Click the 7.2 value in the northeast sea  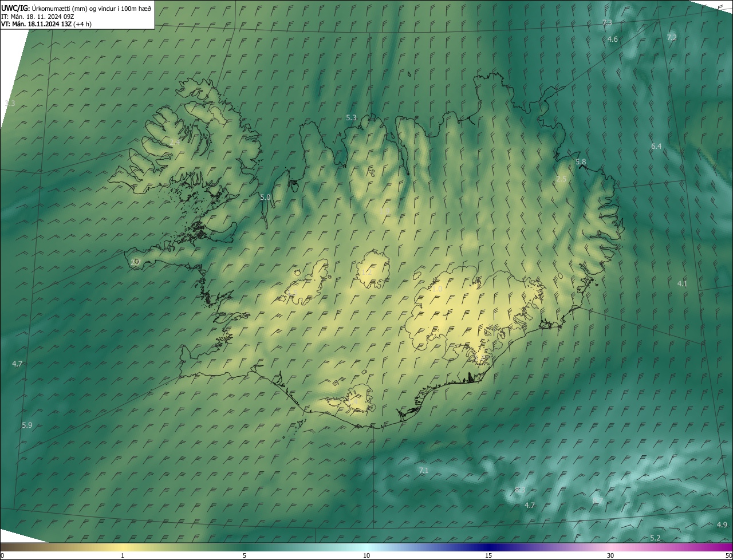tap(672, 37)
